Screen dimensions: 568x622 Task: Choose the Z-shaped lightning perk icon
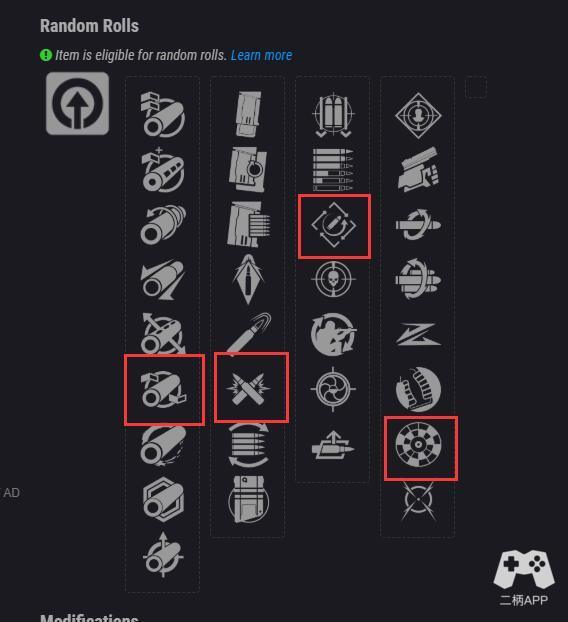point(418,334)
